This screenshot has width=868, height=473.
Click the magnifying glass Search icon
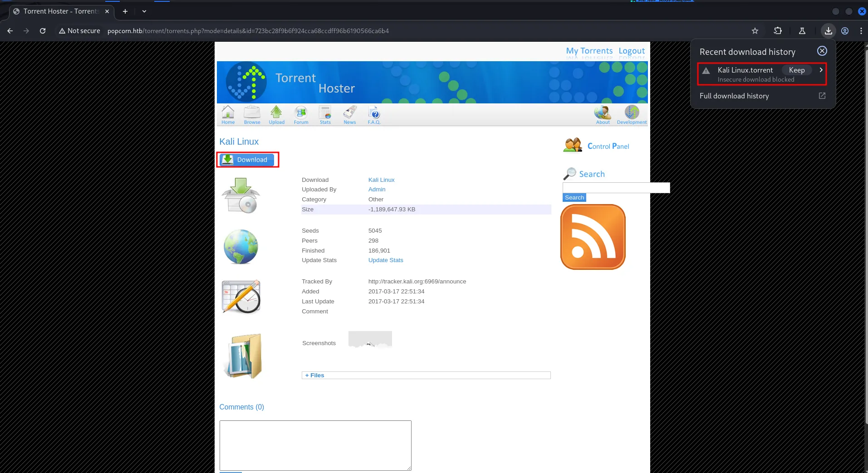pos(569,174)
